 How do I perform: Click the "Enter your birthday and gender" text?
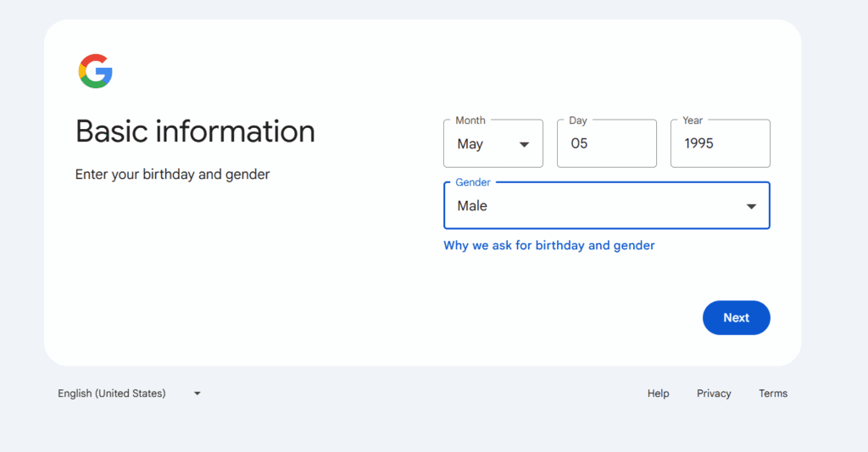(x=172, y=175)
